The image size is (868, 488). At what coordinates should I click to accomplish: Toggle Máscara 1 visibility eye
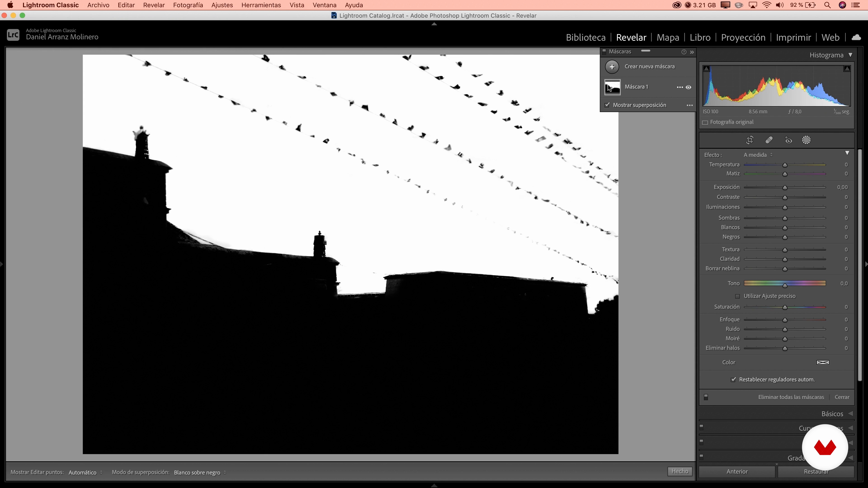click(688, 87)
